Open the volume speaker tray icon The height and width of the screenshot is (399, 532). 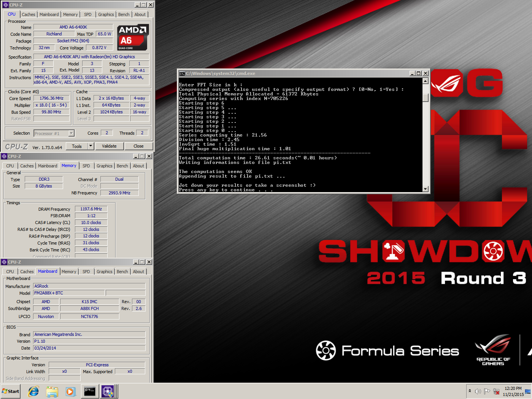(478, 391)
